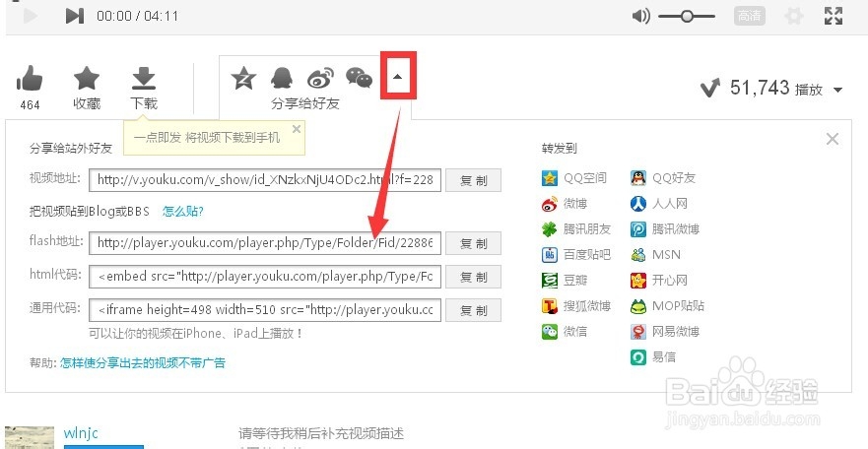Forward to 易信
868x449 pixels.
pyautogui.click(x=652, y=356)
